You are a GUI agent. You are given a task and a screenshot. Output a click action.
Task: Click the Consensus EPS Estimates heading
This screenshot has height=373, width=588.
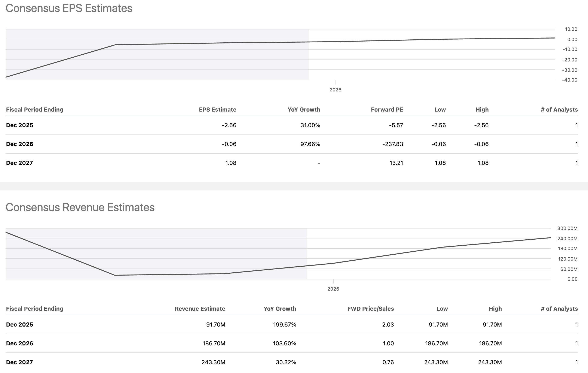(69, 8)
